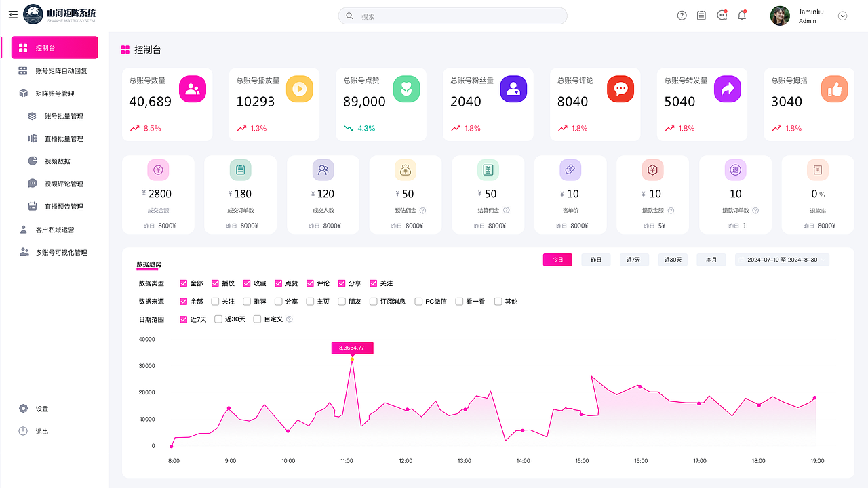868x488 pixels.
Task: Uncheck the 评论 data type checkbox
Action: (x=310, y=283)
